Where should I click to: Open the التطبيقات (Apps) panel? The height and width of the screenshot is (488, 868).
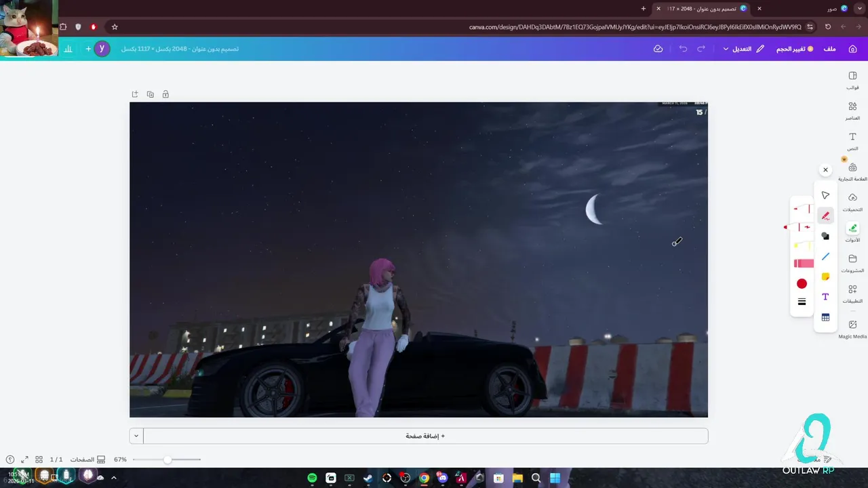click(852, 294)
